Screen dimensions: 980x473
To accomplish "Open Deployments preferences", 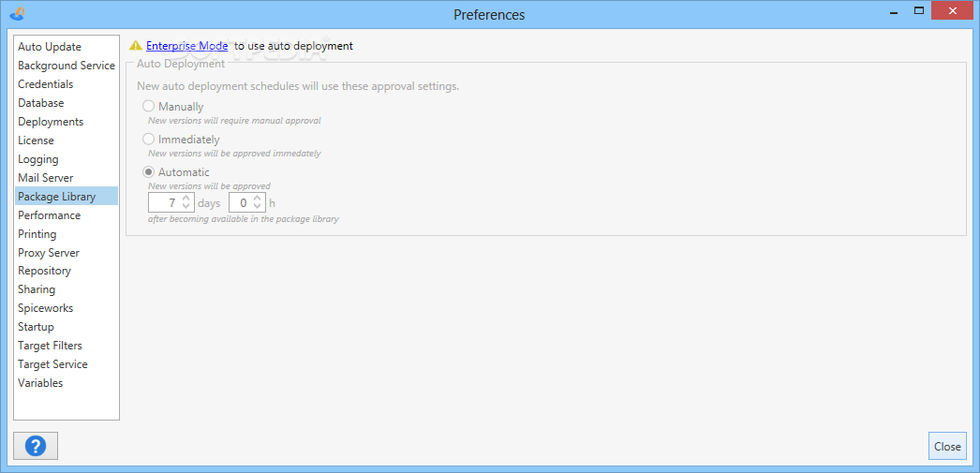I will pyautogui.click(x=67, y=122).
